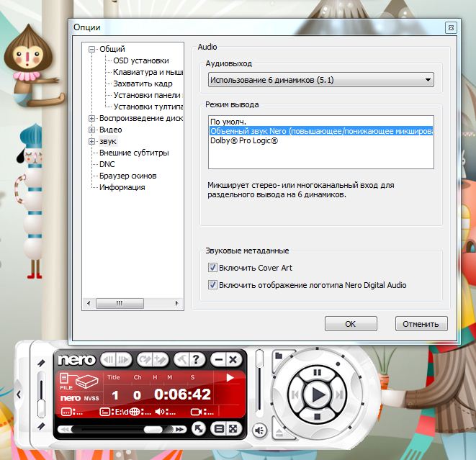Viewport: 476px width, 460px height.
Task: Click rewind at seek bar start
Action: click(64, 429)
